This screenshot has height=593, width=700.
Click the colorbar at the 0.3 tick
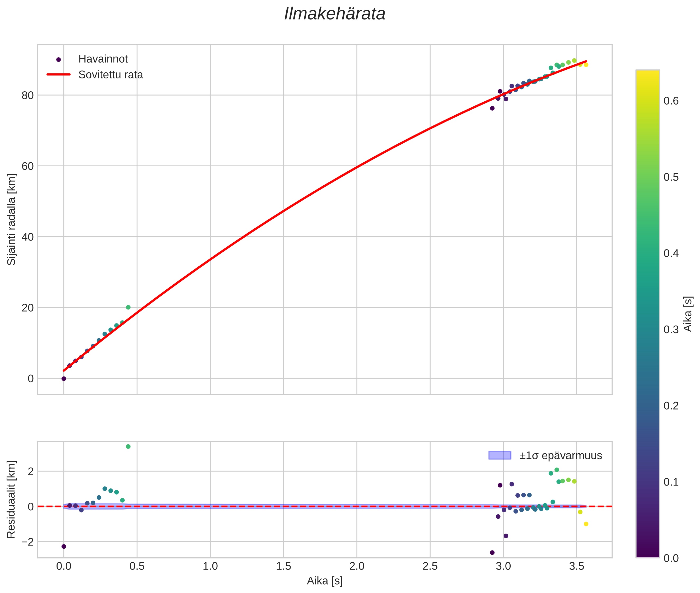(647, 330)
